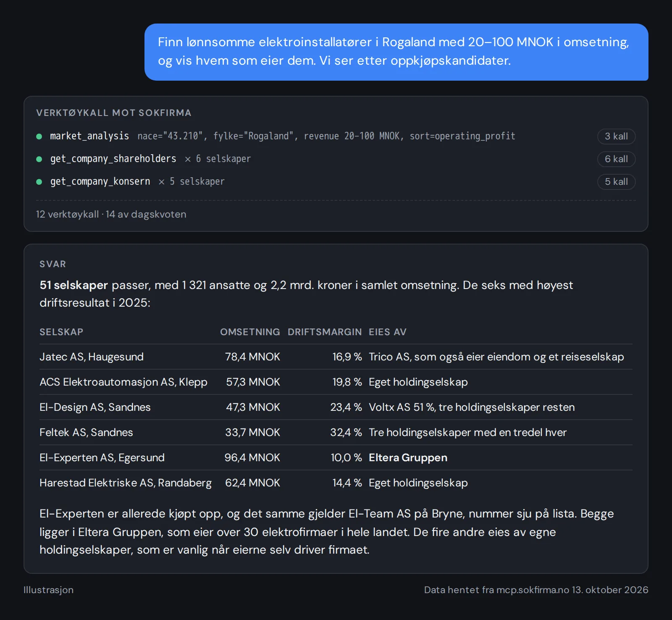Click Jatec's owner text starting with "Trico AS"
672x620 pixels.
point(496,357)
